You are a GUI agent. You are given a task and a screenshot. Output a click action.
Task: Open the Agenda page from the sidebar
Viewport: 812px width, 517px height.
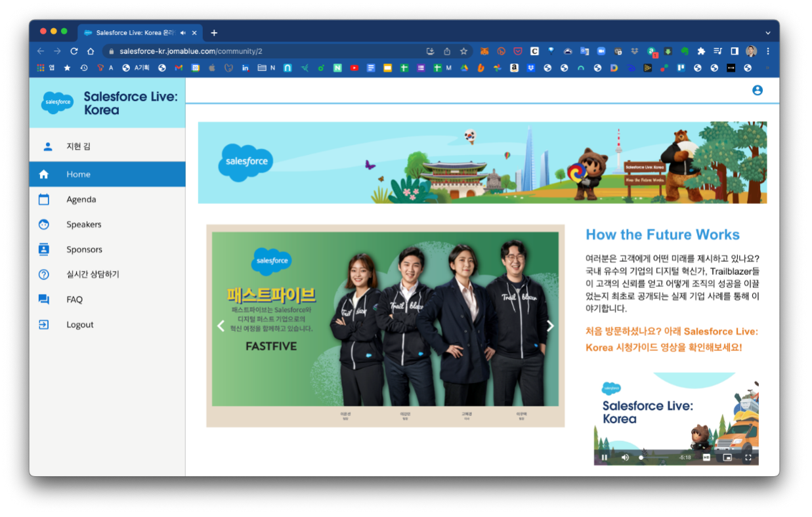point(107,199)
